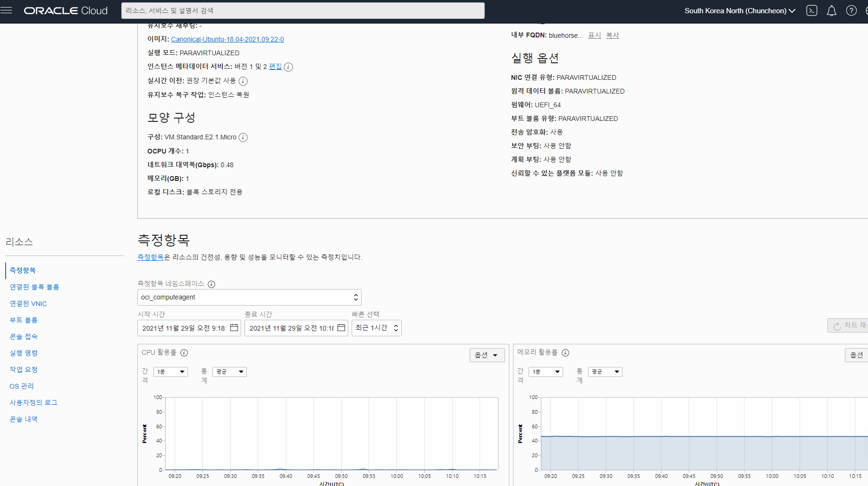Open the quick select time range dropdown

[x=377, y=328]
